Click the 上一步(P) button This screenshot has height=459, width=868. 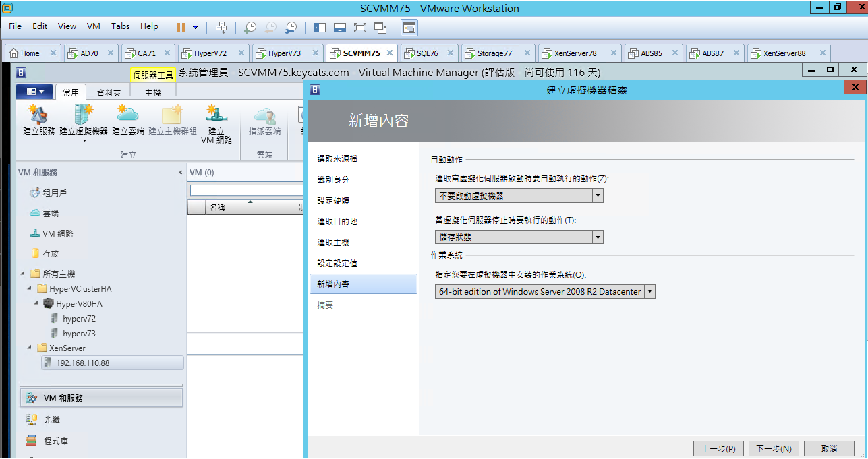718,448
